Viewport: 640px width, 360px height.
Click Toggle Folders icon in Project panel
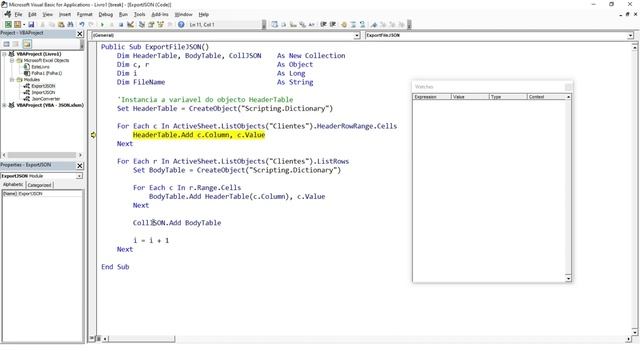pyautogui.click(x=27, y=44)
